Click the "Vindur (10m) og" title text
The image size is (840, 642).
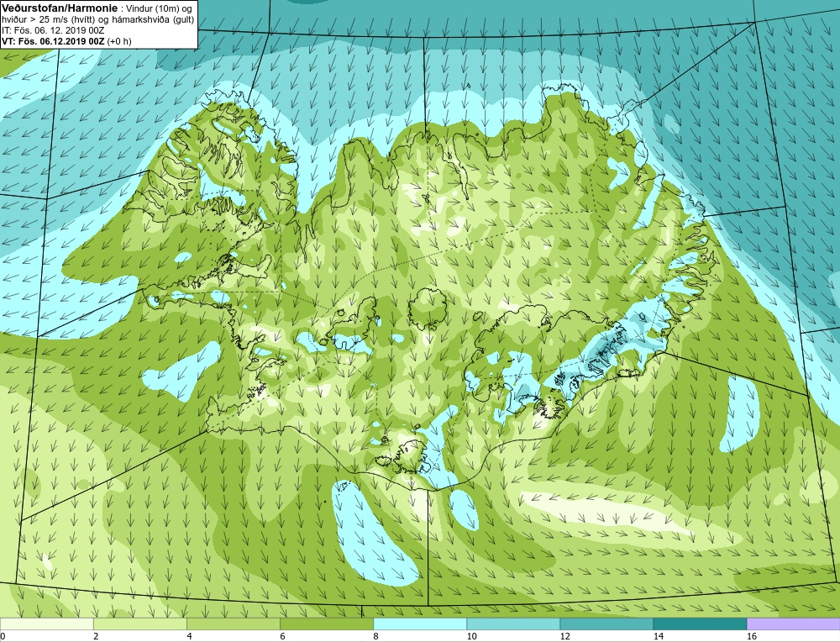pos(159,8)
